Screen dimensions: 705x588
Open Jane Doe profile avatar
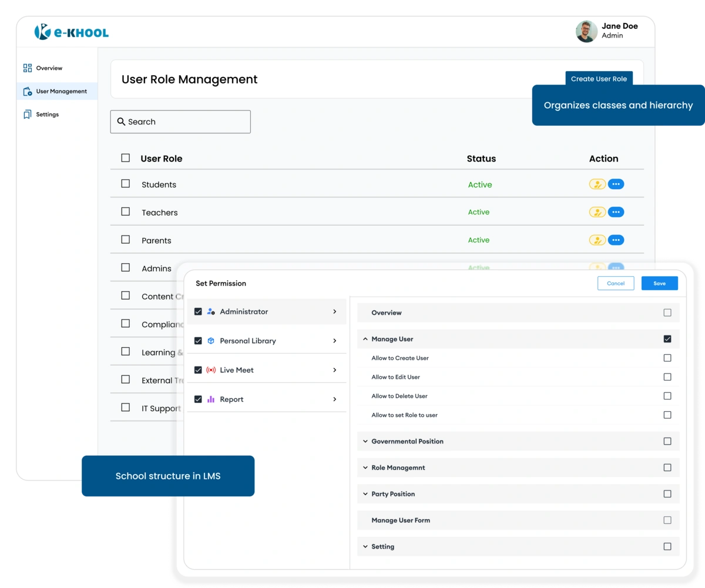pyautogui.click(x=586, y=32)
